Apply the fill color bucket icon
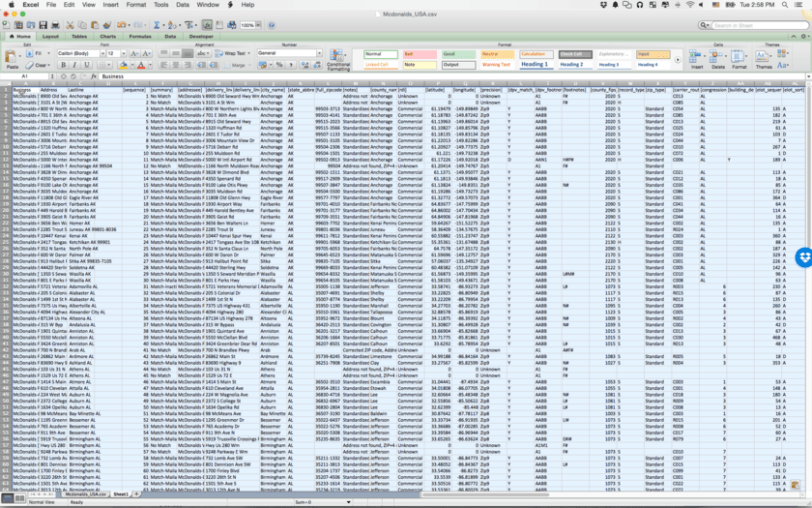 [123, 65]
